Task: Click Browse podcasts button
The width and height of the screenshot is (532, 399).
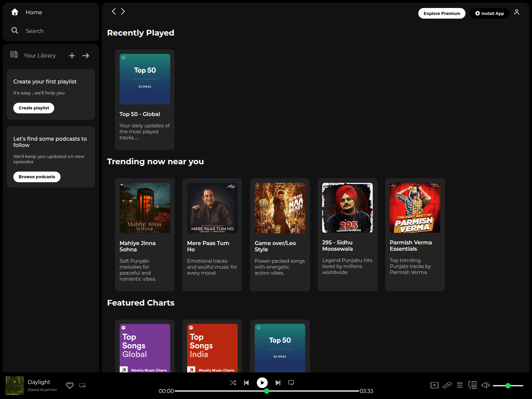Action: [x=37, y=177]
